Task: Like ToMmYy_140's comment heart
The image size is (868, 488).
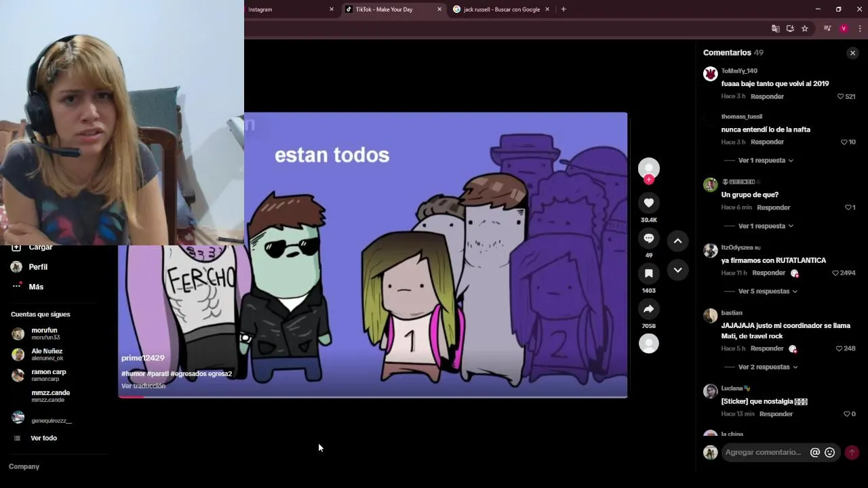Action: [841, 96]
